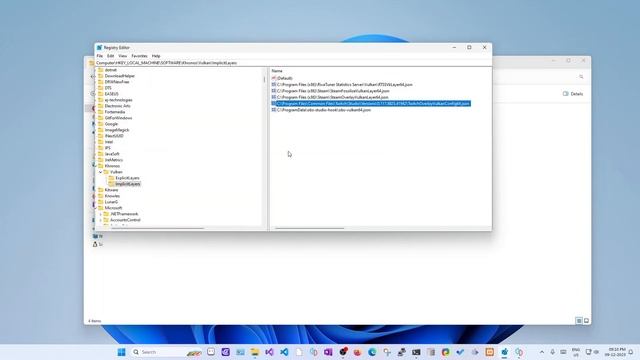
Task: Select the Microsoft key
Action: (x=113, y=208)
